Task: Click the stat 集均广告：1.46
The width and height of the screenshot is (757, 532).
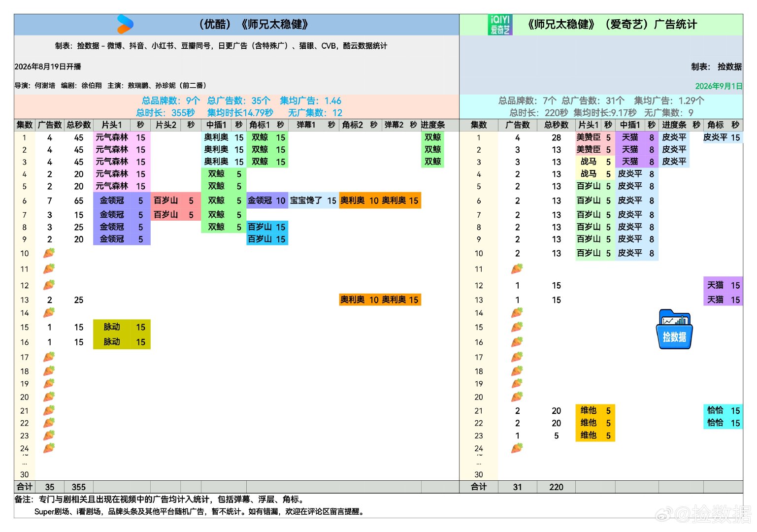Action: [311, 100]
